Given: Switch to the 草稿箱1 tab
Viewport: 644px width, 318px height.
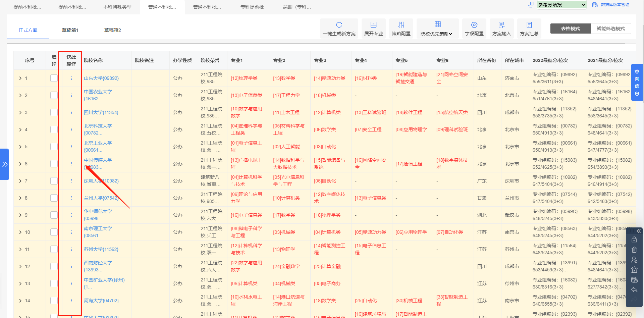Looking at the screenshot, I should [x=70, y=30].
